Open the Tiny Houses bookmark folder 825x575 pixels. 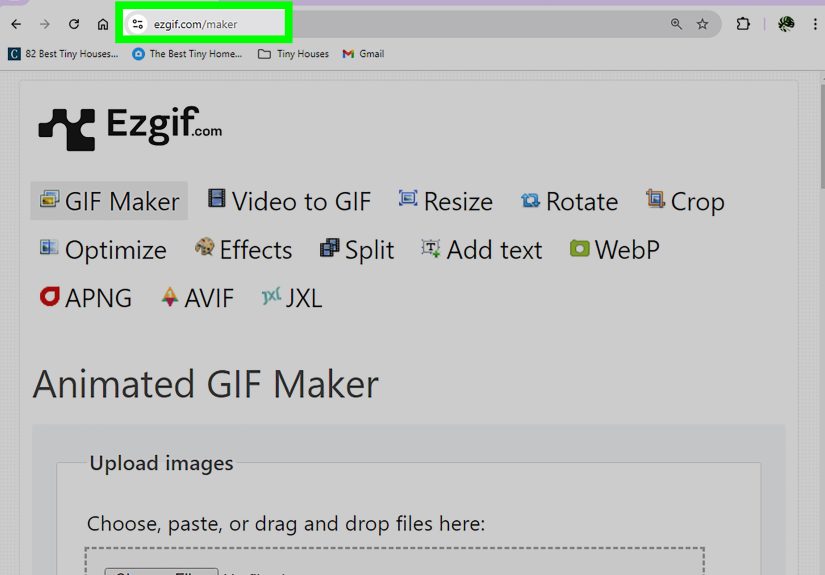point(293,54)
